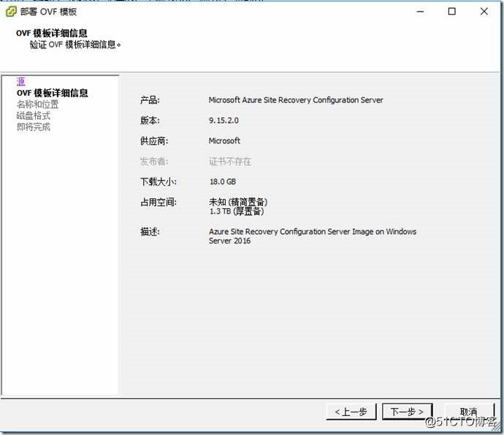
Task: Click the 产品: label
Action: [x=150, y=100]
